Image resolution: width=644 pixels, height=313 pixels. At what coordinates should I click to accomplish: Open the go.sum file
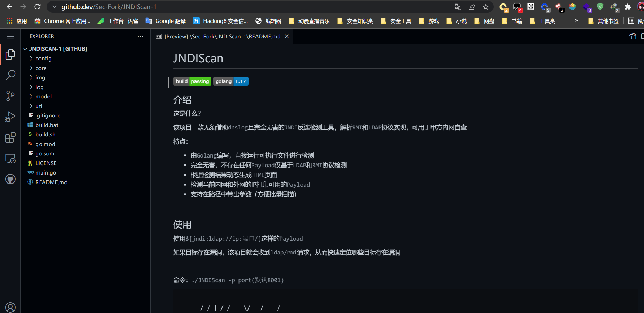pyautogui.click(x=86, y=154)
